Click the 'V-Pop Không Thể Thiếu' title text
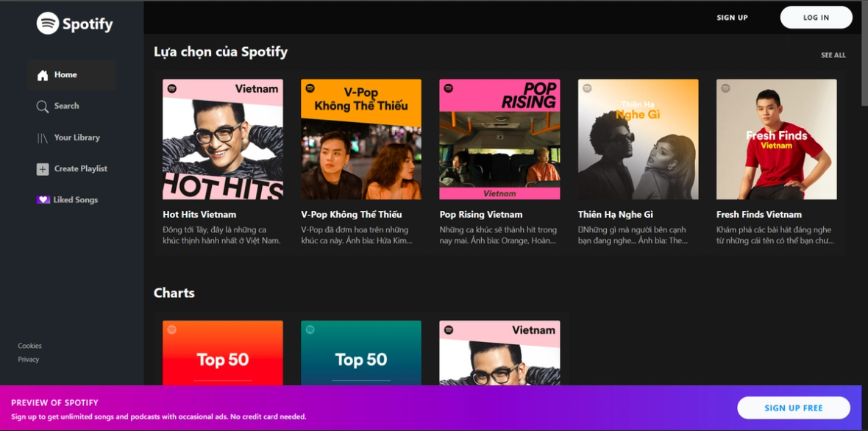 tap(352, 215)
